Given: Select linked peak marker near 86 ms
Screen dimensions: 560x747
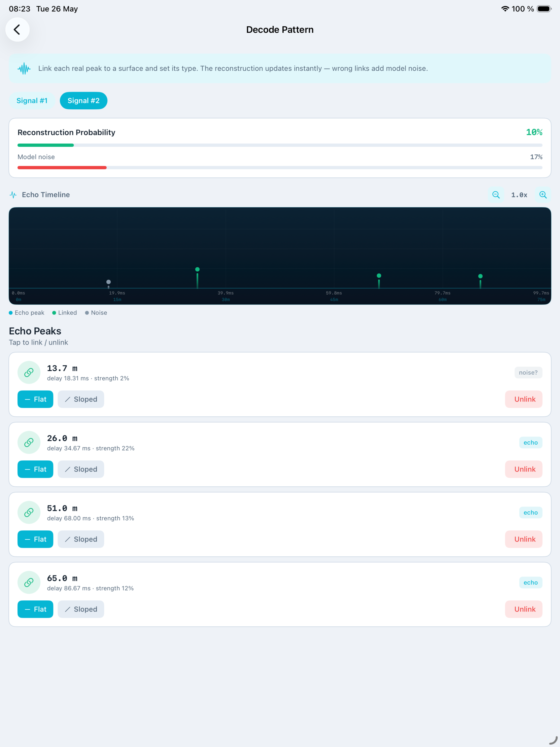Looking at the screenshot, I should click(x=480, y=276).
